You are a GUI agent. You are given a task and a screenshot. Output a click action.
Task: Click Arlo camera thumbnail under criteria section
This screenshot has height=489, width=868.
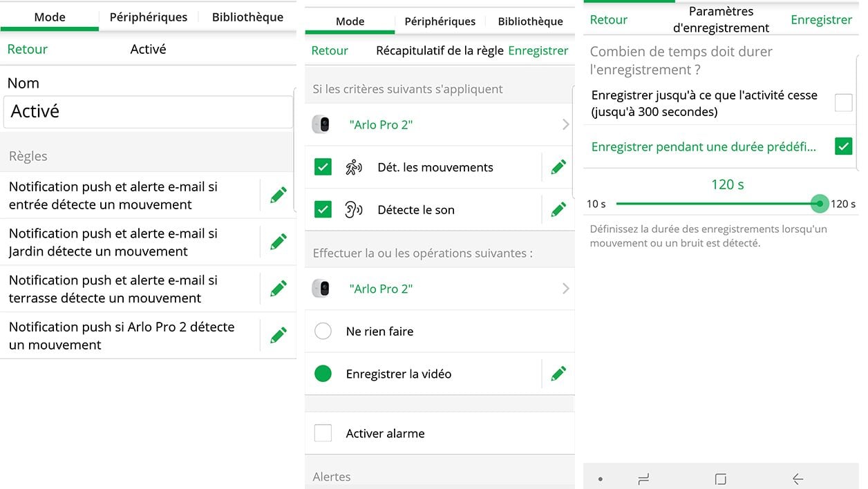321,125
